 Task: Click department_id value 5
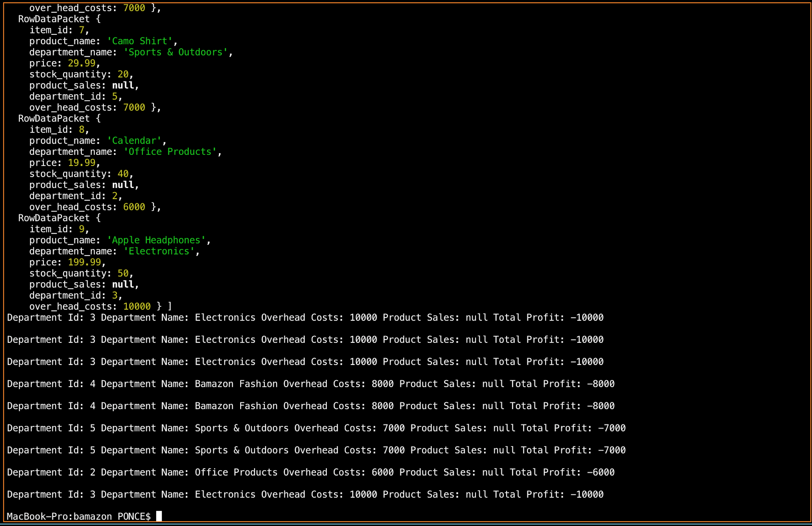click(x=115, y=96)
